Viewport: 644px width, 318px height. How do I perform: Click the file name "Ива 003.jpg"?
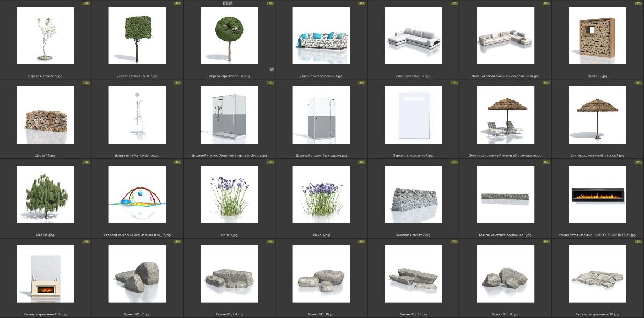(46, 235)
